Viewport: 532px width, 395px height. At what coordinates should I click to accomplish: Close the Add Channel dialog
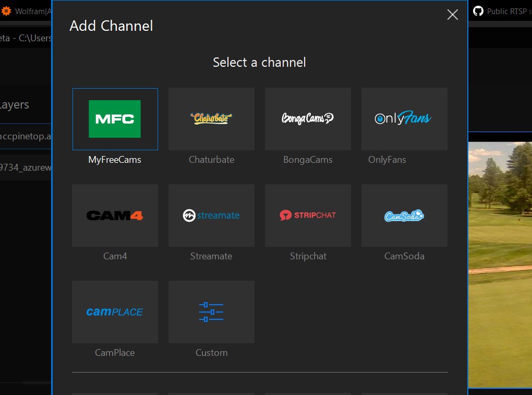pos(452,15)
